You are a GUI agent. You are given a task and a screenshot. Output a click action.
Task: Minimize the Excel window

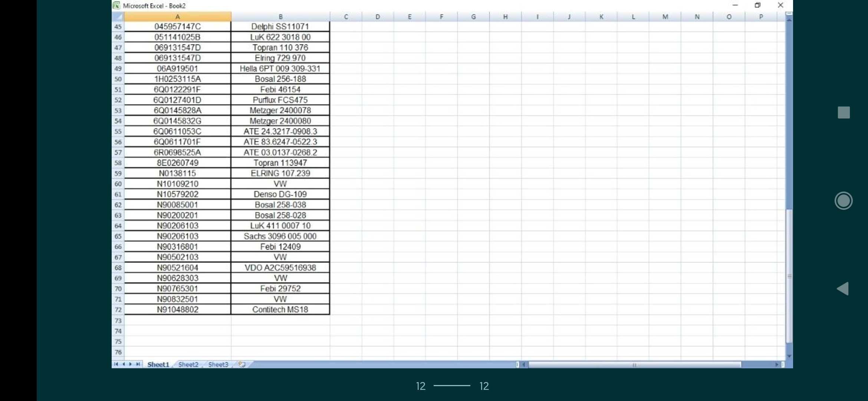pos(735,5)
